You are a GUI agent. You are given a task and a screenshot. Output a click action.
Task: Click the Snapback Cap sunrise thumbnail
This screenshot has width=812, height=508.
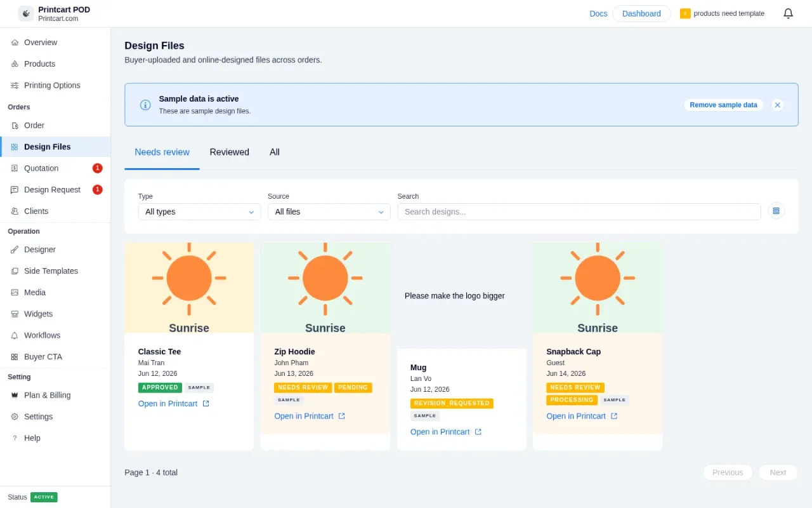(598, 288)
